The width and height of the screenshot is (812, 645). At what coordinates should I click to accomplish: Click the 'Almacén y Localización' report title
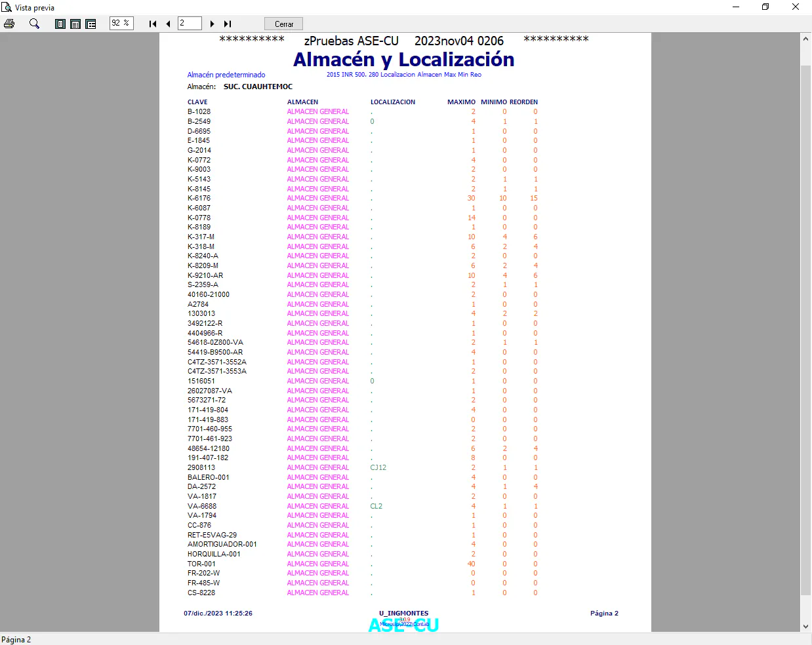403,60
